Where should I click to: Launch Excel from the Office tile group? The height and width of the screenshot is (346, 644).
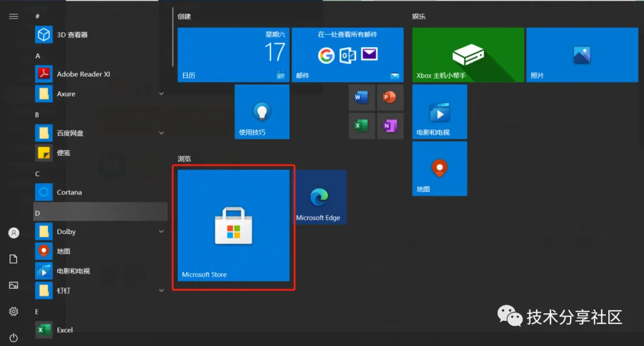coord(361,126)
